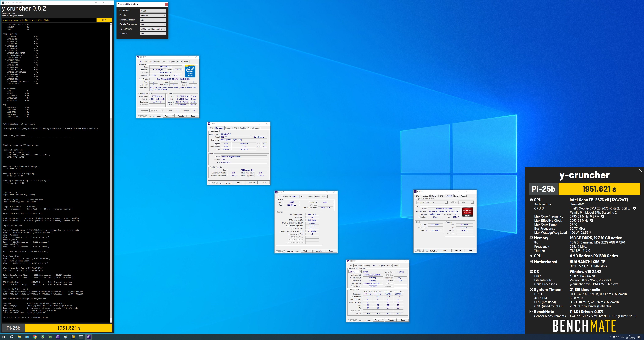Open the Windows Start menu
This screenshot has width=644, height=340.
[4, 337]
